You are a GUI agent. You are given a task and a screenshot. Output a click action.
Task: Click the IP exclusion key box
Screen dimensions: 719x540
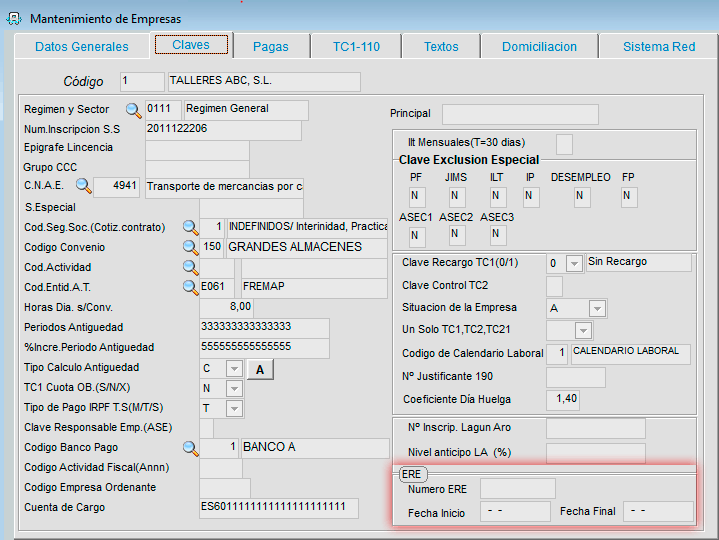531,197
